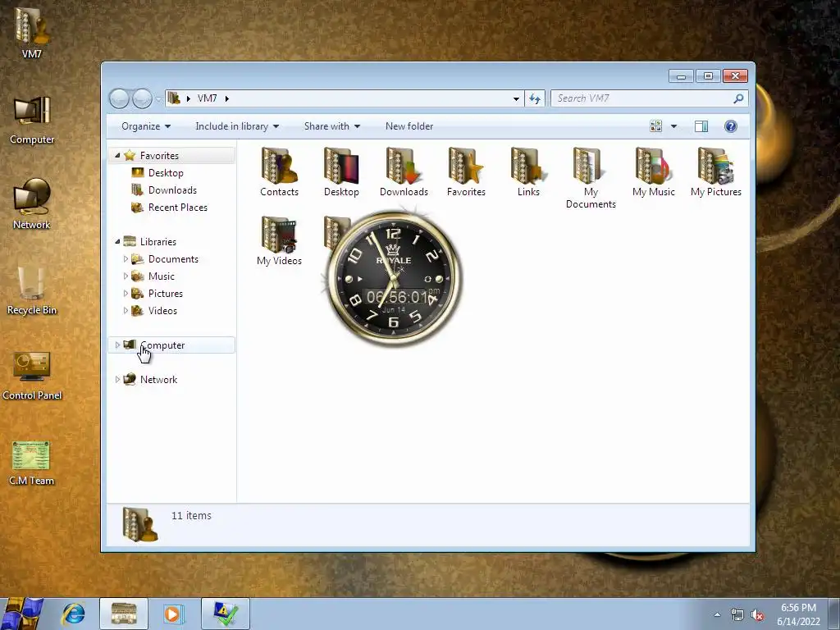Expand the Pictures library node
Screen dimensions: 840x630
[126, 293]
